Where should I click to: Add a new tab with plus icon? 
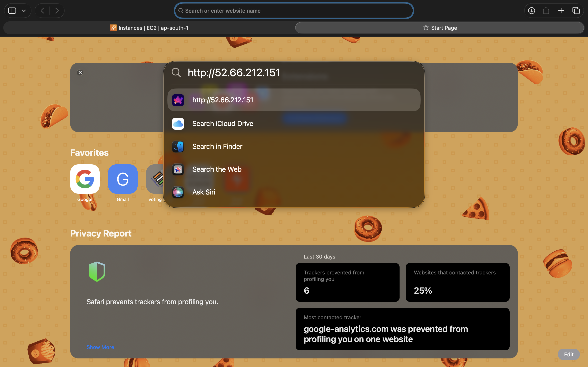click(x=561, y=11)
